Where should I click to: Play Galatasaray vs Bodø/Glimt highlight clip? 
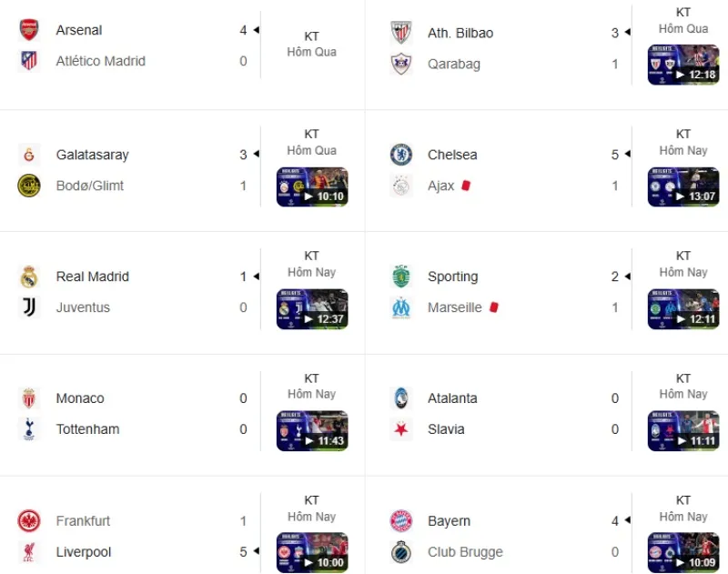(x=311, y=187)
